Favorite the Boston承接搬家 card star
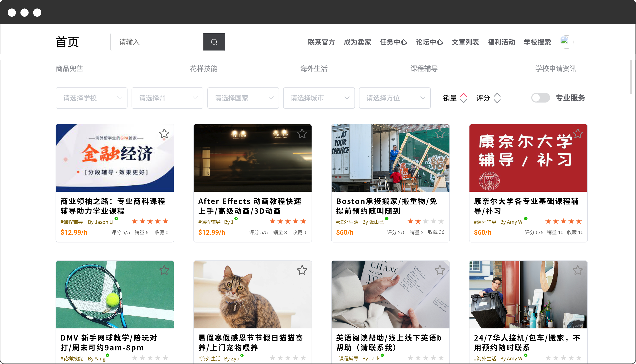Viewport: 636px width, 364px height. [x=440, y=134]
